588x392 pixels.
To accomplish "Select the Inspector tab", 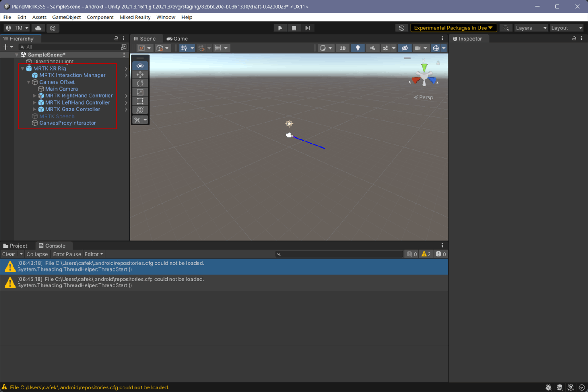I will (x=467, y=39).
